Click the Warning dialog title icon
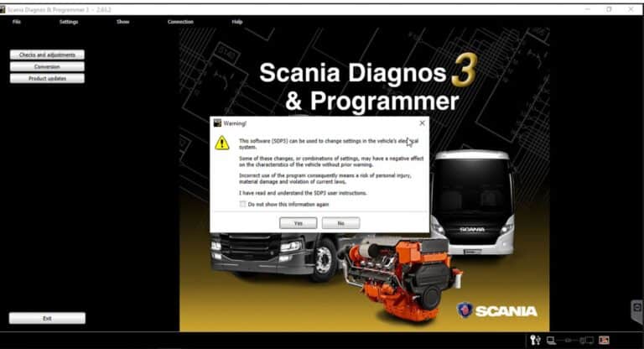This screenshot has height=349, width=644. click(x=217, y=123)
